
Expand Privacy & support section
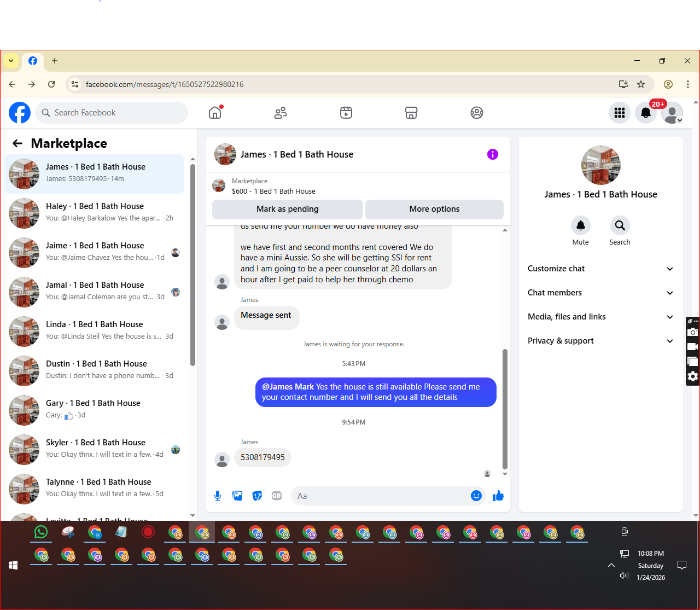coord(600,341)
